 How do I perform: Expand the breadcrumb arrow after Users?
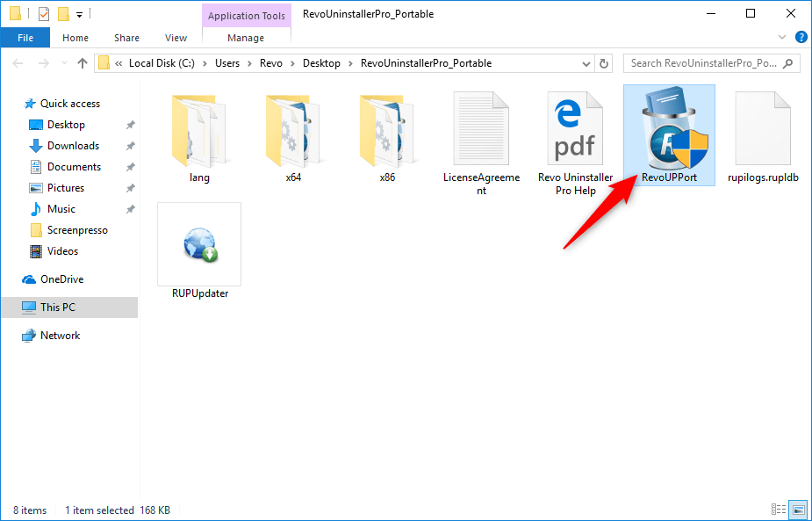249,64
